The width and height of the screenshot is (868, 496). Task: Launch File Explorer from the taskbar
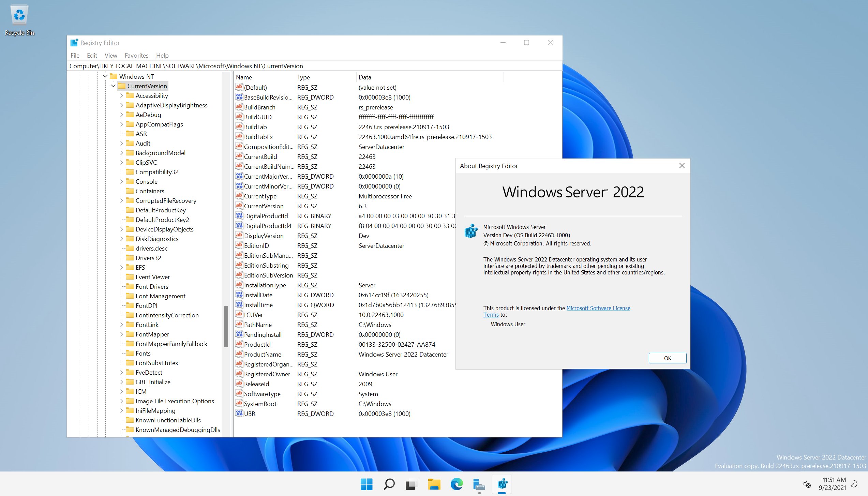point(434,484)
